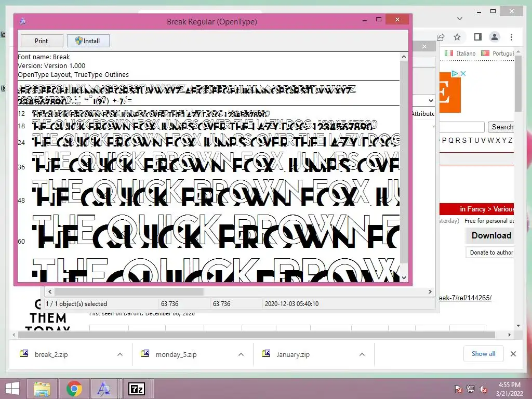The width and height of the screenshot is (532, 399).
Task: Click the taskbar clock 4:55 PM
Action: [x=509, y=389]
